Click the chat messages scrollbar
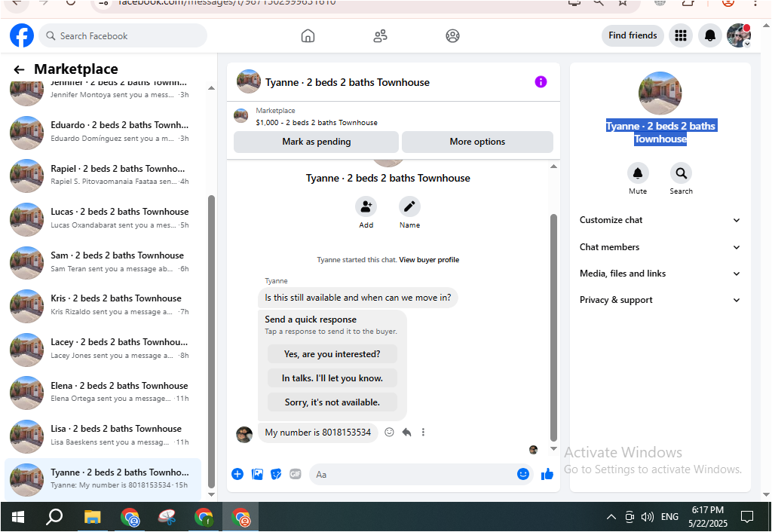Screen dimensions: 772x532 pos(553,327)
